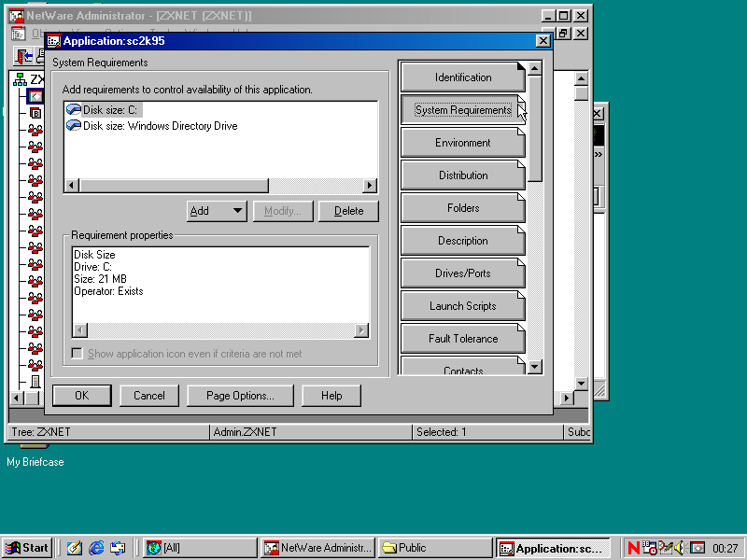
Task: Click the My Briefcase desktop label
Action: [x=35, y=462]
